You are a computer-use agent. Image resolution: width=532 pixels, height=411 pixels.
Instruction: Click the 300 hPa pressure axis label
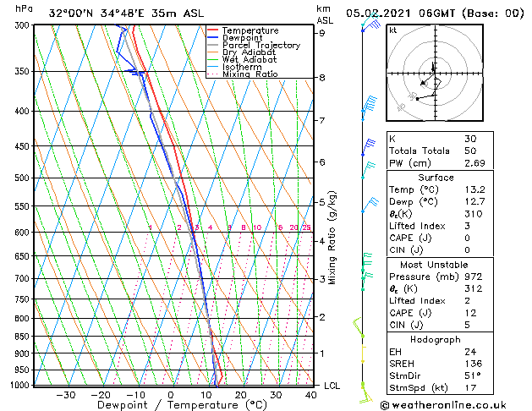click(22, 25)
